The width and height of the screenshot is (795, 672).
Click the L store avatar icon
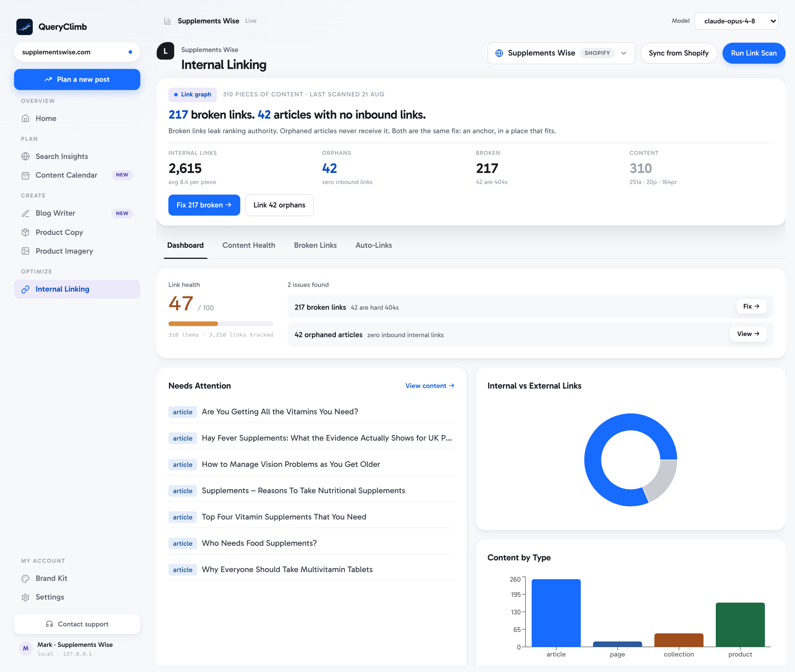point(165,51)
